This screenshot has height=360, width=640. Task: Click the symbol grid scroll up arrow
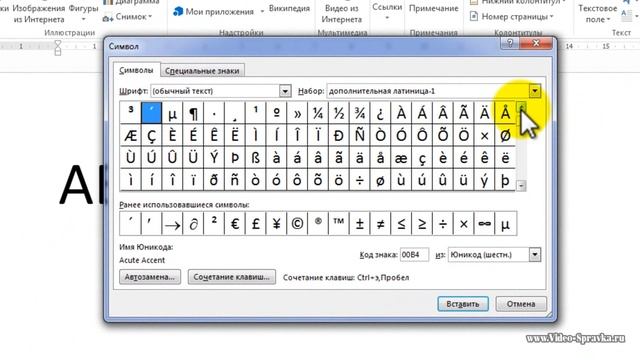pos(521,108)
